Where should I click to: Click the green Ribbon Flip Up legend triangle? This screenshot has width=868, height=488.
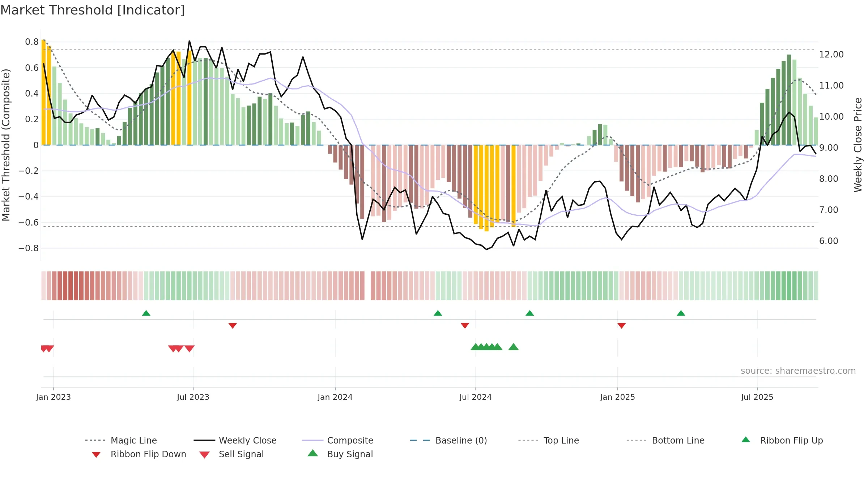click(746, 440)
